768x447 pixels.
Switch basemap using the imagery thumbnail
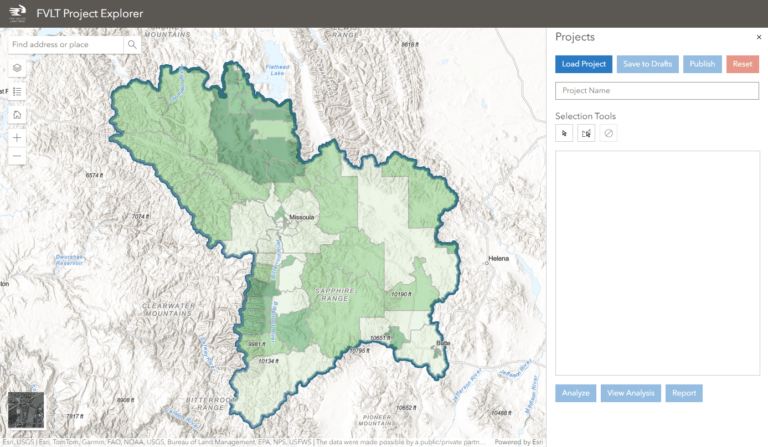click(x=26, y=410)
